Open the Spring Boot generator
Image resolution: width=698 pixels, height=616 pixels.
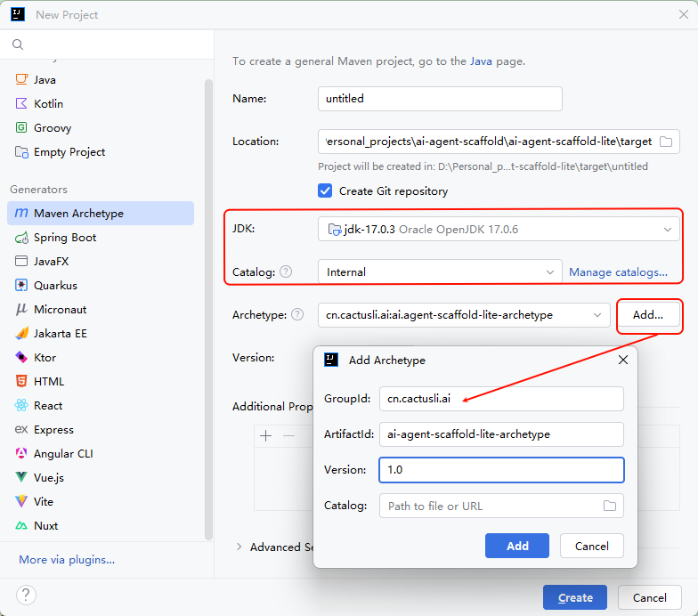(101, 237)
